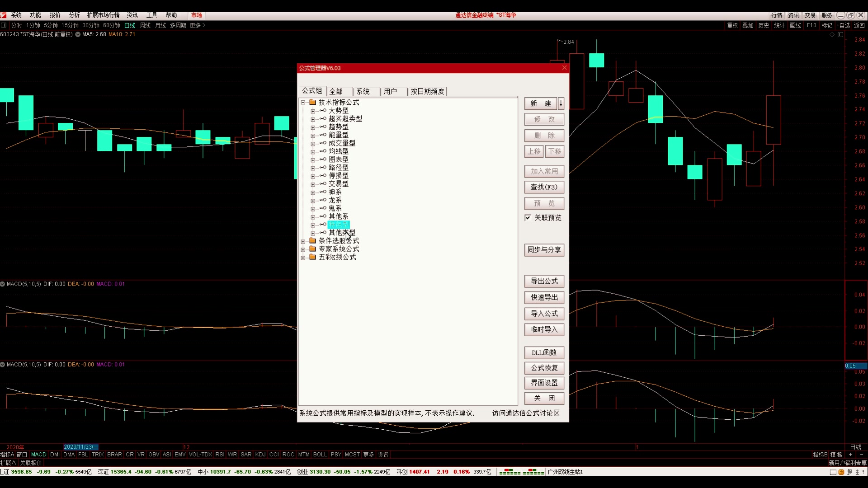Expand the 条件选股公式 folder
Screen dimensions: 868x488
(x=303, y=241)
